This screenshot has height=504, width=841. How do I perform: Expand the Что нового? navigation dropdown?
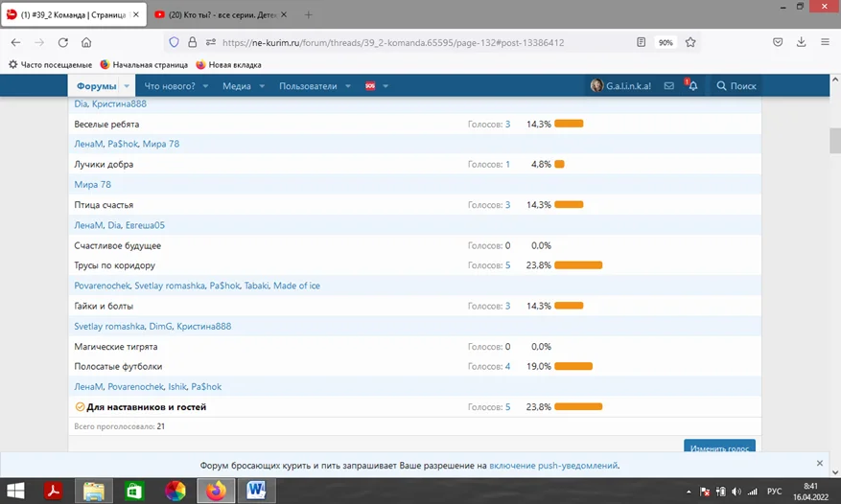click(x=205, y=86)
